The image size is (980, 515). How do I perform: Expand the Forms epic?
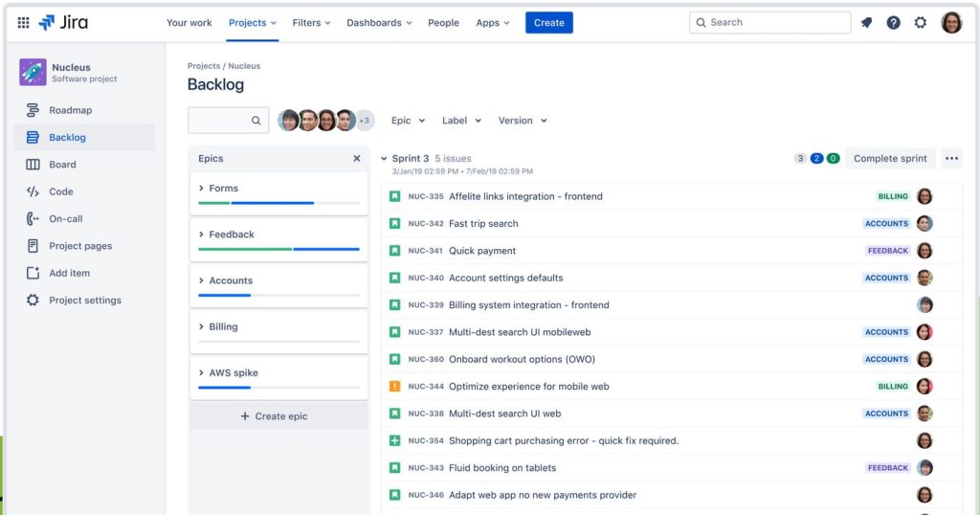coord(201,189)
